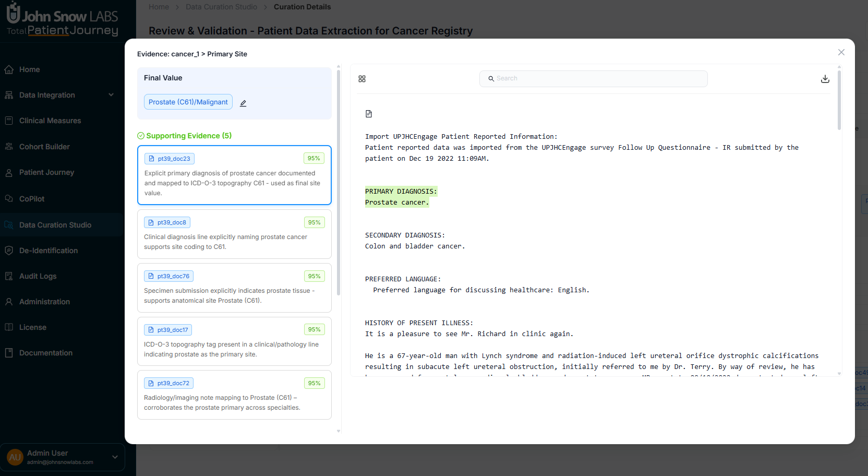Click the document Search field
Viewport: 868px width, 476px height.
(x=593, y=78)
